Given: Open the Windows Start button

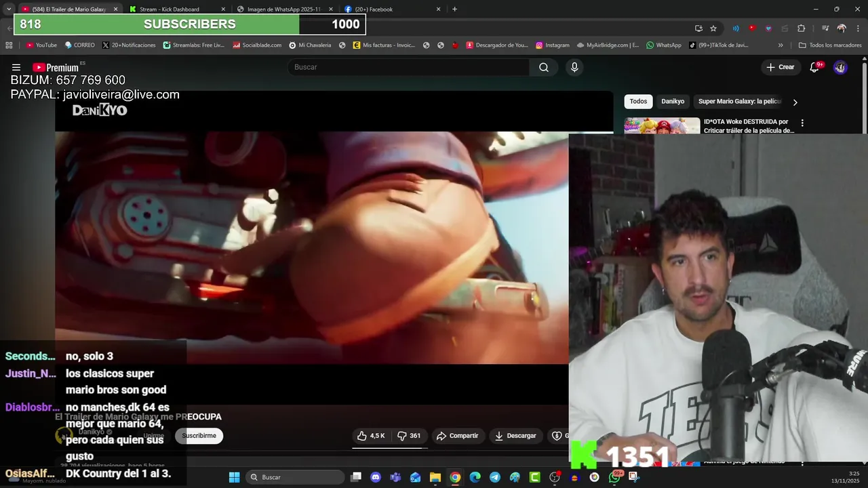Looking at the screenshot, I should click(234, 477).
